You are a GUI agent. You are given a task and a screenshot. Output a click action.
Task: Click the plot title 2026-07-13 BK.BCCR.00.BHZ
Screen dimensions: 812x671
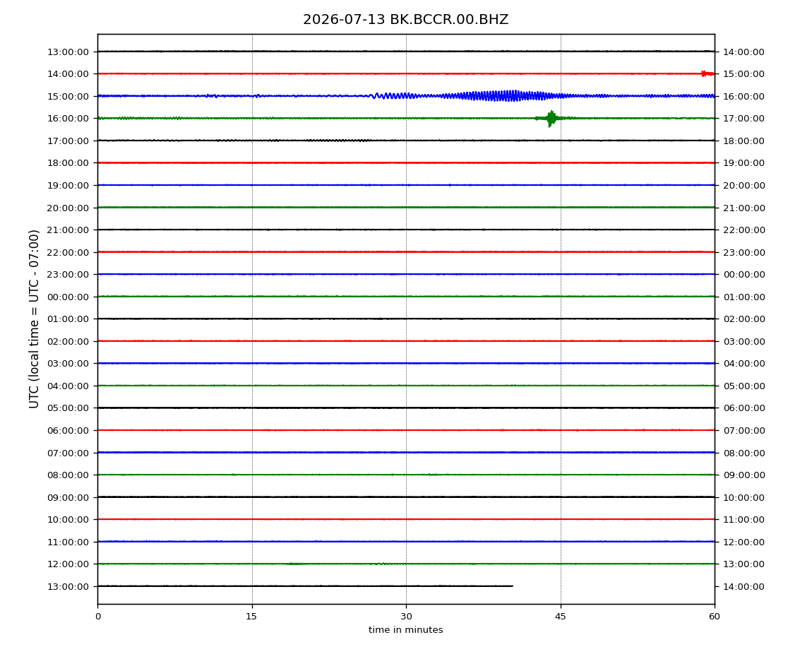[405, 20]
